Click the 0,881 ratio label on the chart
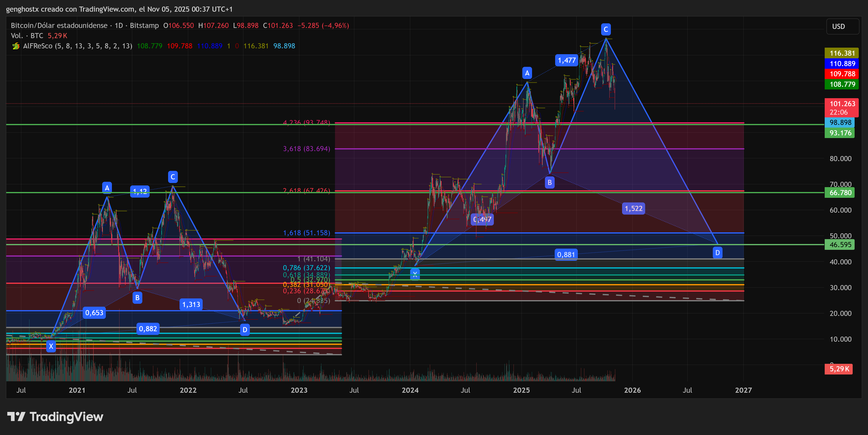The width and height of the screenshot is (868, 435). click(566, 255)
